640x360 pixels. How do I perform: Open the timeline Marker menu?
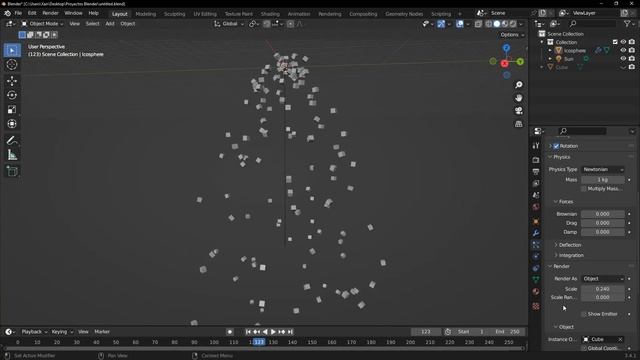[102, 332]
